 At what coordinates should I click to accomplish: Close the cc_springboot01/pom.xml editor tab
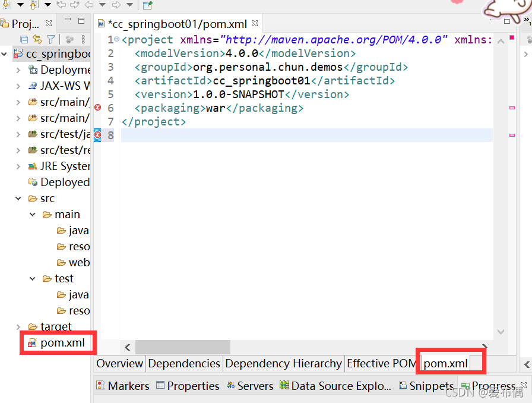pyautogui.click(x=254, y=24)
